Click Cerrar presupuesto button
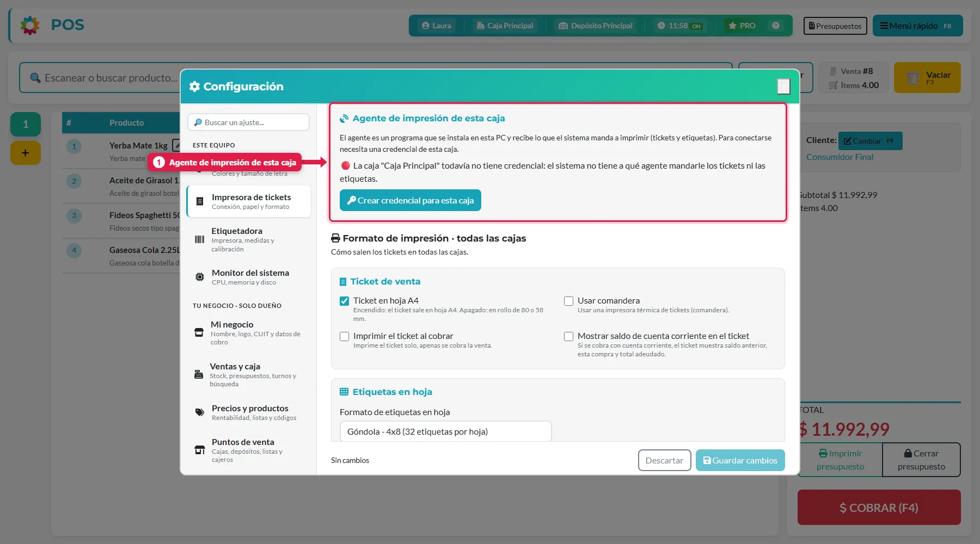This screenshot has height=544, width=980. (921, 460)
